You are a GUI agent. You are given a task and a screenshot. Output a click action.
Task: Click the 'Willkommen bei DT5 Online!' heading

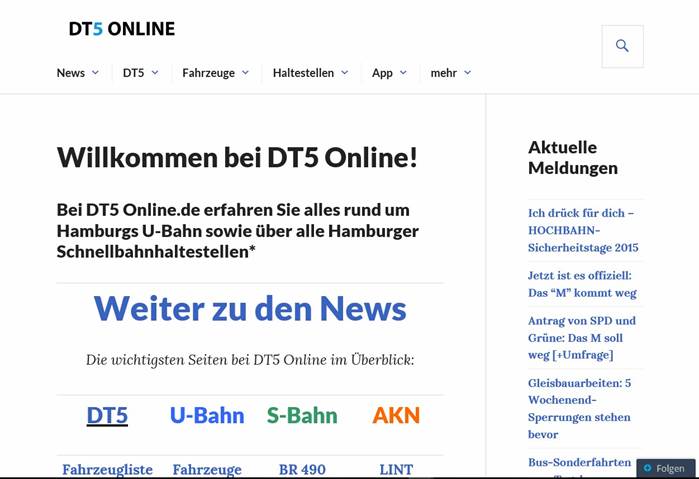pos(237,157)
